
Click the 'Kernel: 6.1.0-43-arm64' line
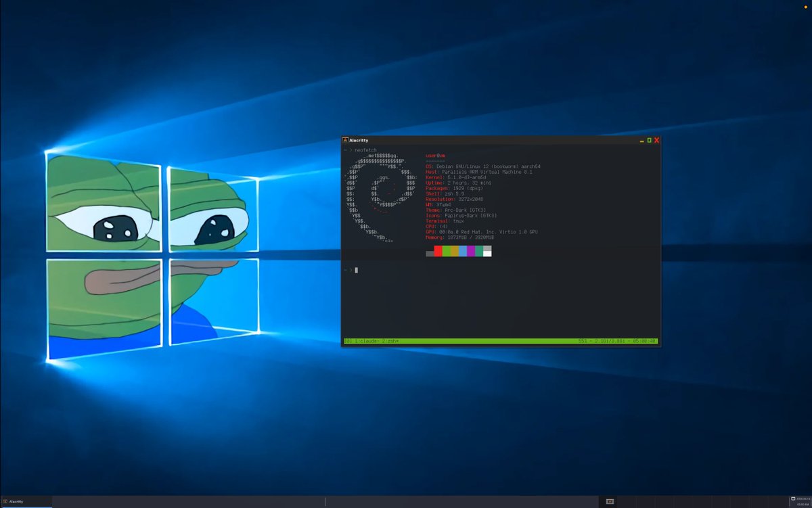[456, 177]
